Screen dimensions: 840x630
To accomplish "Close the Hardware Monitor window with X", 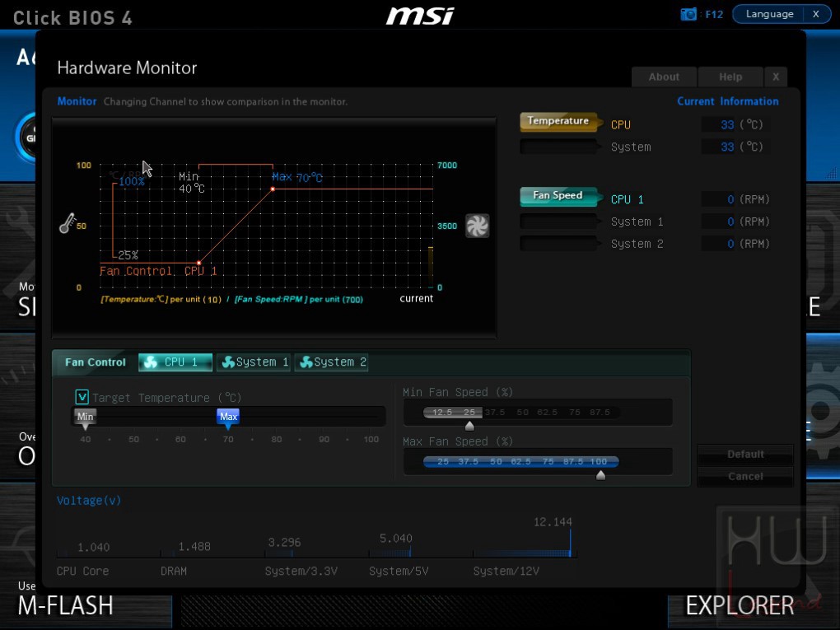I will click(776, 77).
